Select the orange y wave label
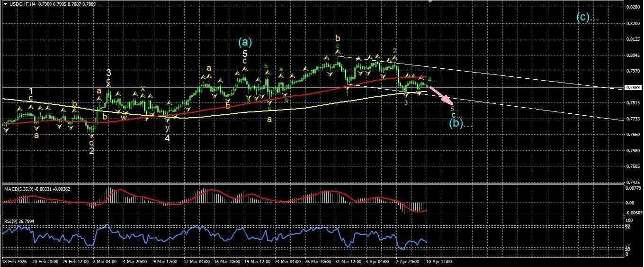The image size is (644, 267). coord(168,128)
